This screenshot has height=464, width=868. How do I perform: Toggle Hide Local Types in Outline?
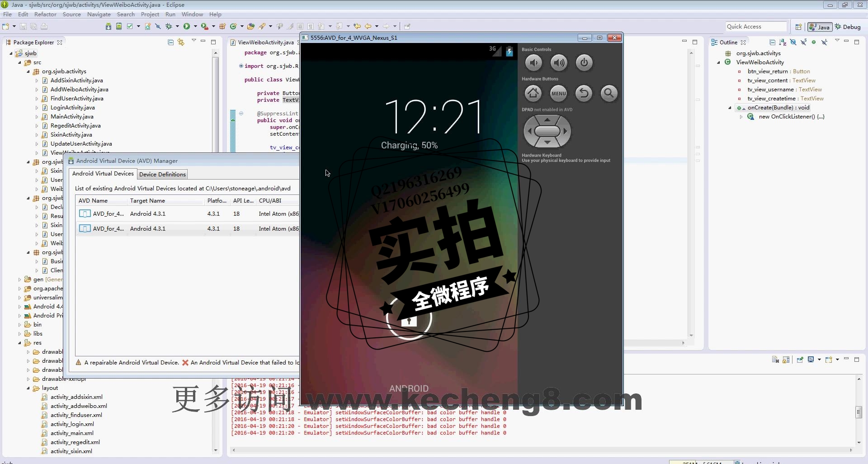tap(825, 42)
